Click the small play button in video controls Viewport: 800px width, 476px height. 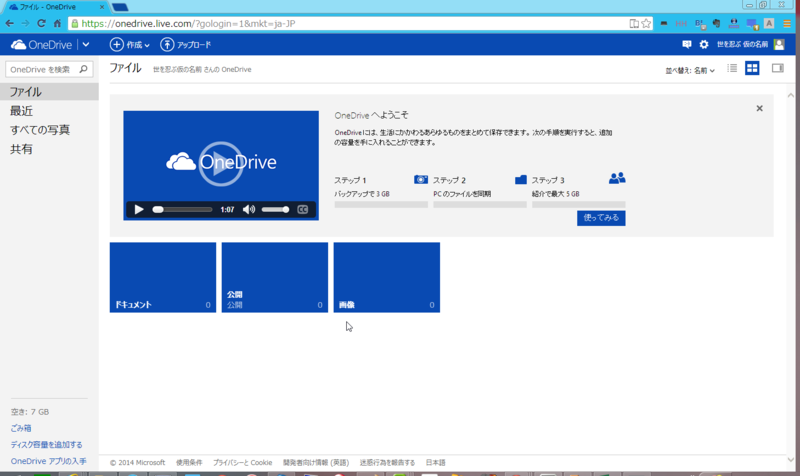tap(139, 209)
